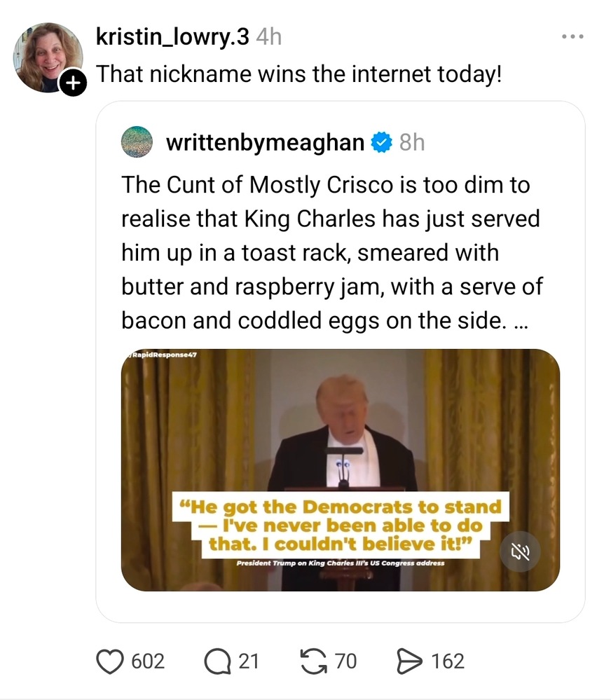
Task: Click the blue verified badge beside writtenbymeaghan
Action: click(381, 143)
